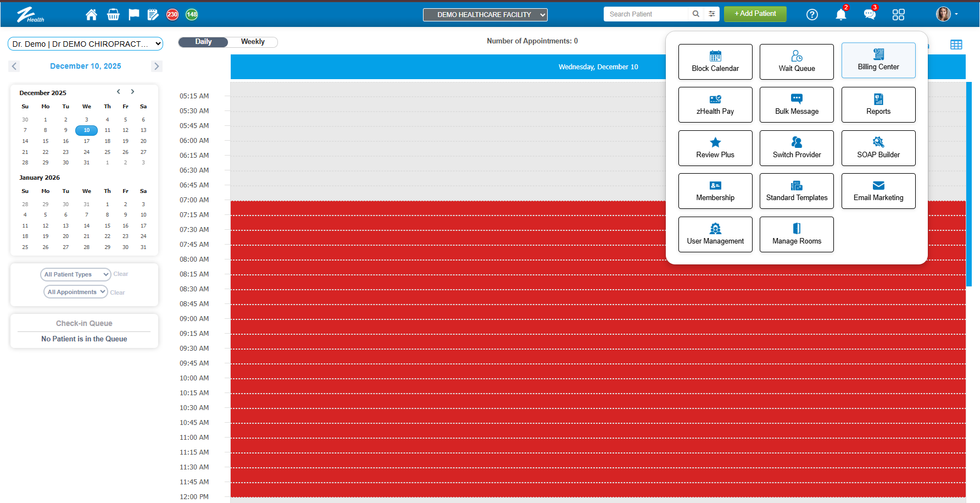Click the Home icon in top bar

(91, 15)
